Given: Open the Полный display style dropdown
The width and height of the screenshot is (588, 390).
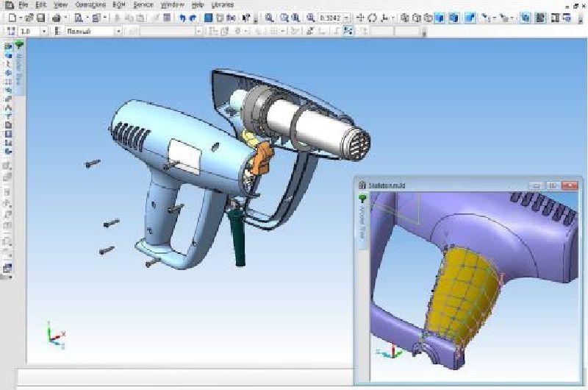Looking at the screenshot, I should pos(118,31).
